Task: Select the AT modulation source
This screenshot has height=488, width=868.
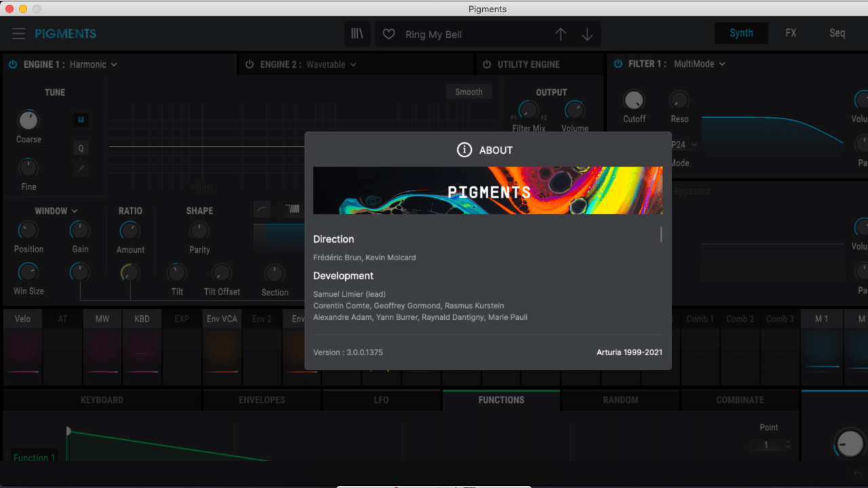Action: pyautogui.click(x=62, y=319)
